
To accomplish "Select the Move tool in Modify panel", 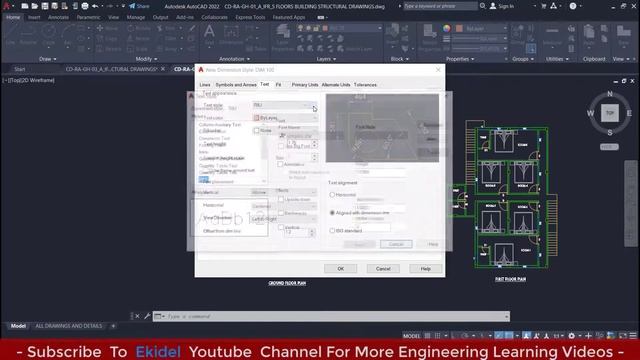I will (x=107, y=28).
